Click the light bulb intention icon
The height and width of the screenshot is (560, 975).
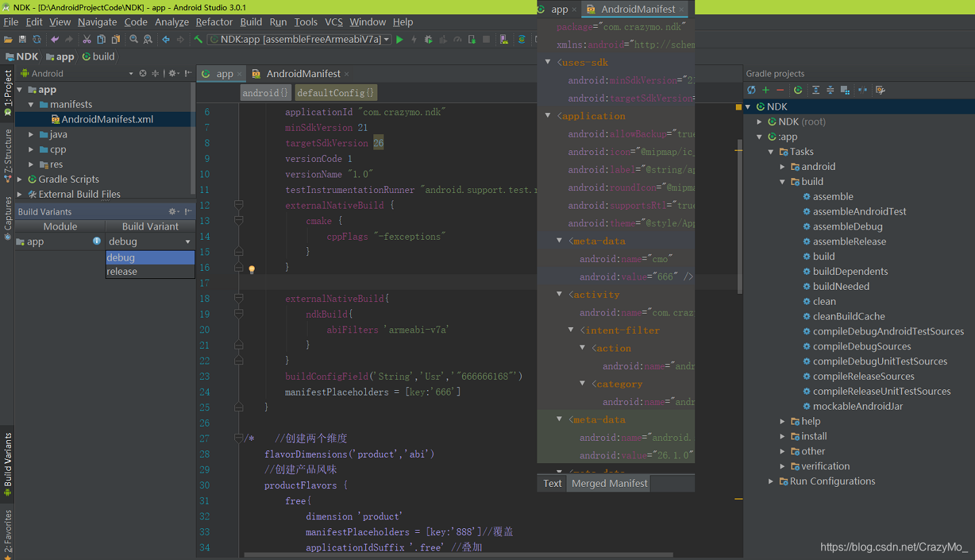pos(252,269)
